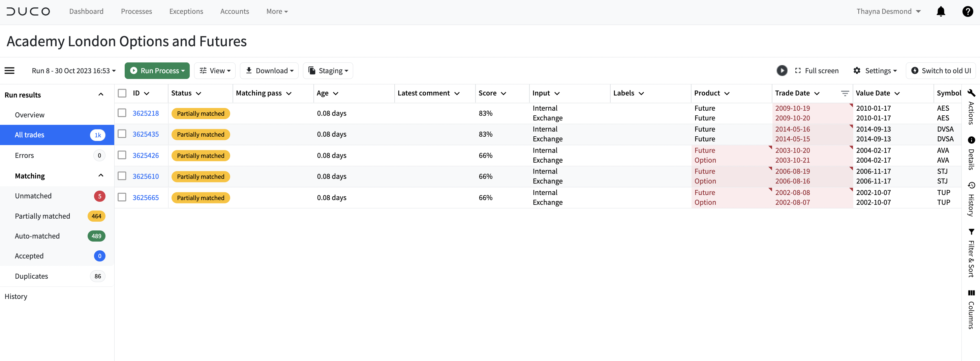The width and height of the screenshot is (980, 361).
Task: Select Overview in sidebar
Action: pos(57,115)
